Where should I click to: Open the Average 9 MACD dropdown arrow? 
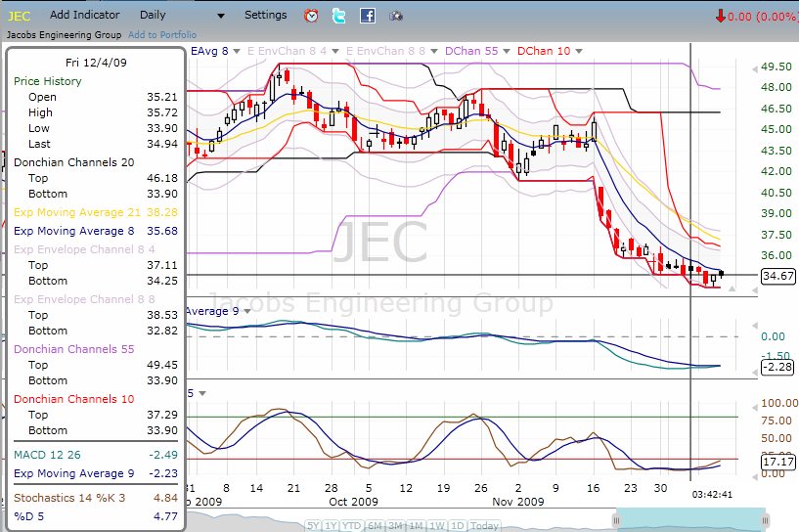(x=247, y=311)
